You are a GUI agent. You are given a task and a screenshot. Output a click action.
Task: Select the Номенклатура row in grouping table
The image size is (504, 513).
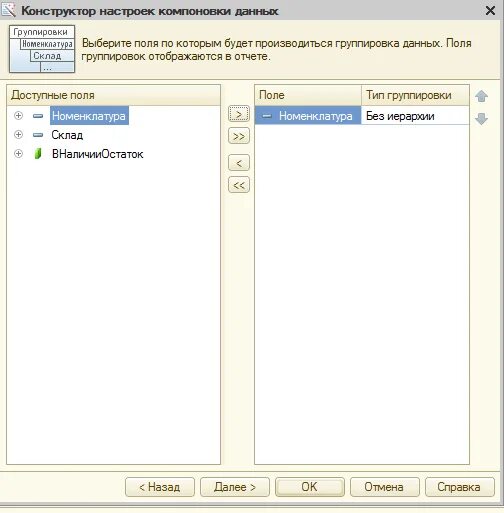pyautogui.click(x=362, y=116)
